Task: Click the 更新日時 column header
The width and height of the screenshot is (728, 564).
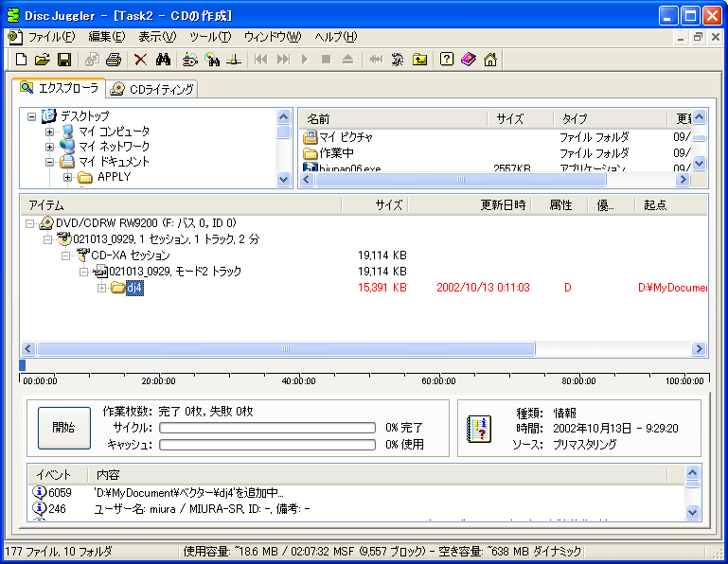Action: pos(469,205)
